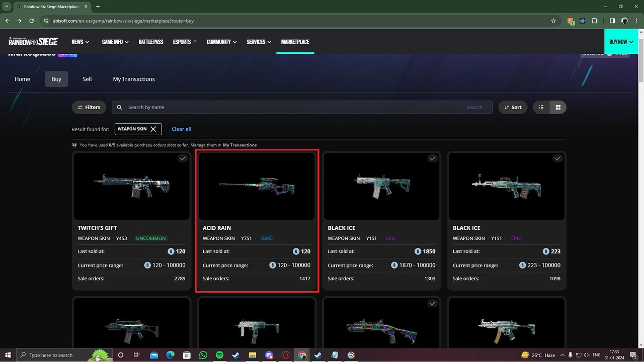Expand the Game Info dropdown

pos(115,42)
